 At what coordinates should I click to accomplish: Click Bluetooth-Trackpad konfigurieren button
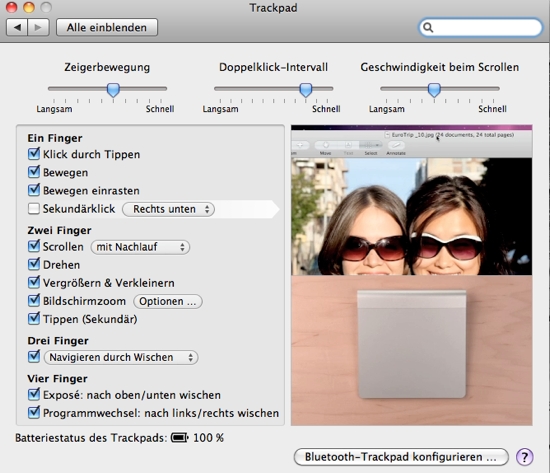[x=401, y=457]
